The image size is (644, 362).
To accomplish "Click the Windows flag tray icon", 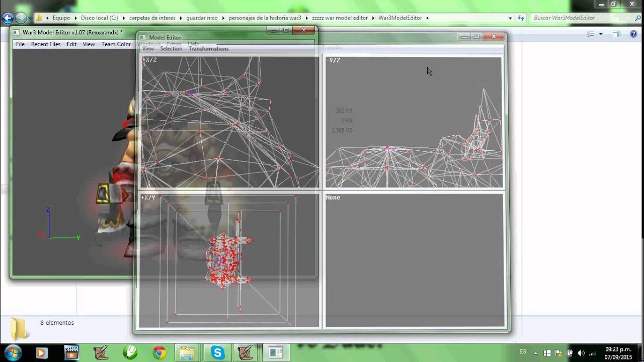I will point(547,353).
